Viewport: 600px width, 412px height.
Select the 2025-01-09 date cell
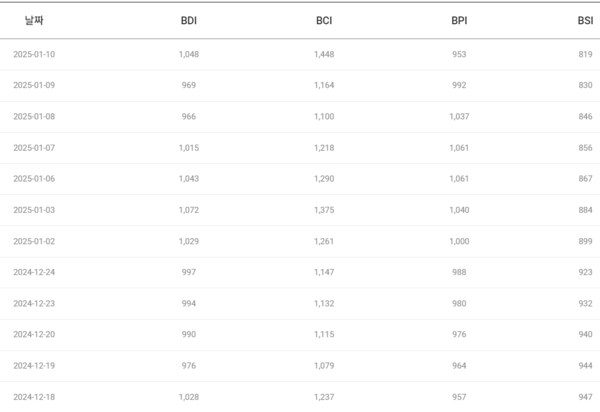click(x=34, y=85)
